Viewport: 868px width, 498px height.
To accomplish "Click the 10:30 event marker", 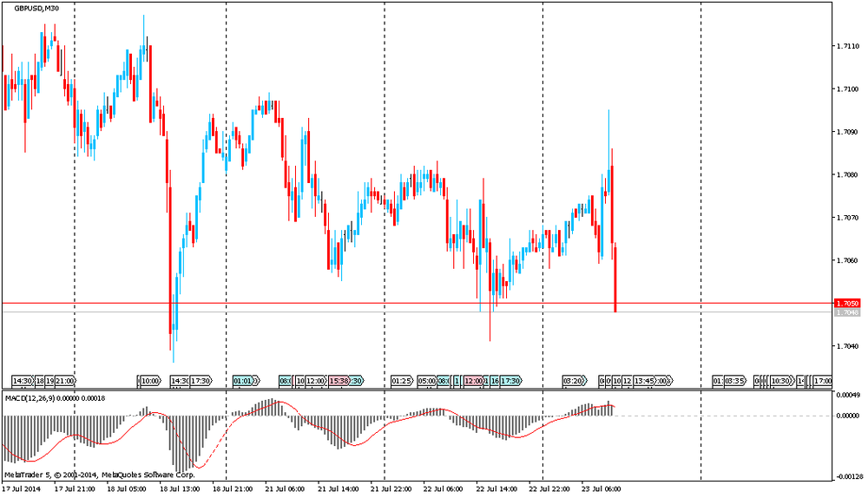I will (x=780, y=381).
